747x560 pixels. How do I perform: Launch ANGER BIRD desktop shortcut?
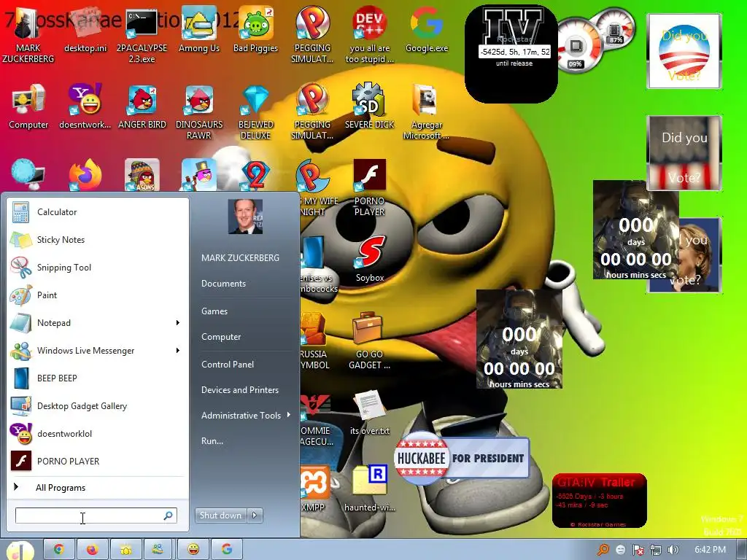pyautogui.click(x=142, y=106)
